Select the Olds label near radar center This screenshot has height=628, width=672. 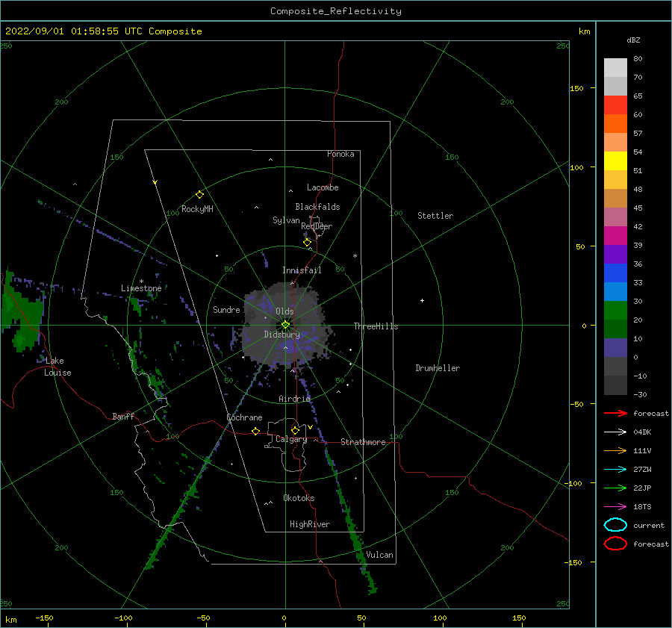pyautogui.click(x=284, y=311)
